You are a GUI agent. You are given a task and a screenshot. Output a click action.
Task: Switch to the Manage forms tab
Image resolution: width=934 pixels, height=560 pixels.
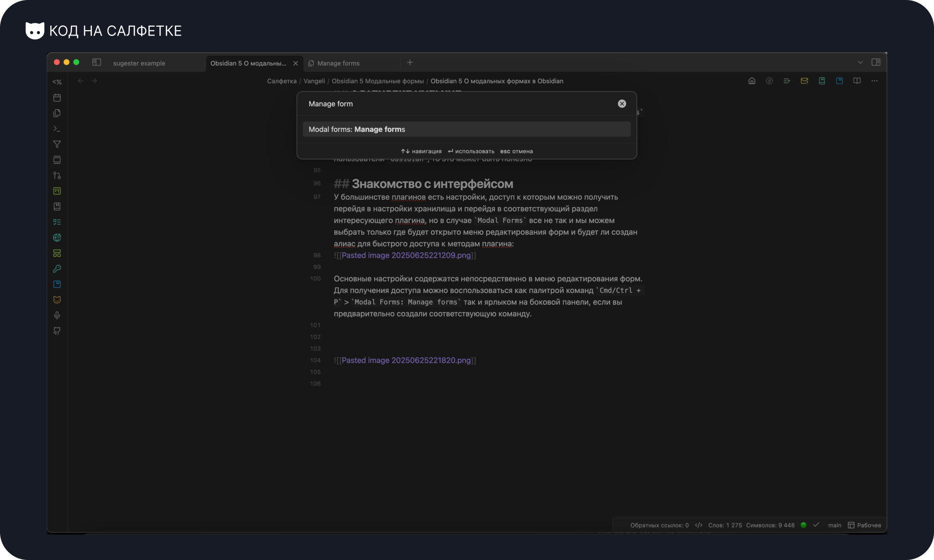339,63
